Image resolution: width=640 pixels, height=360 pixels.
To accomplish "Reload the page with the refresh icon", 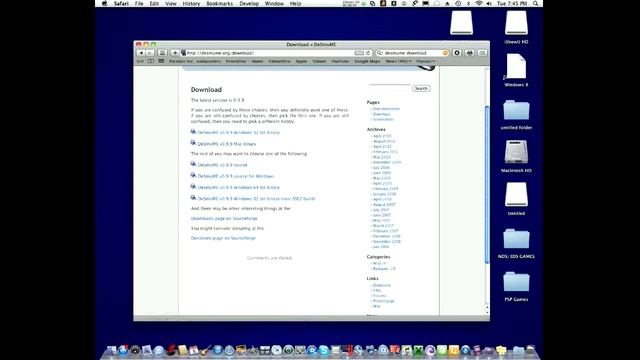I will pos(368,53).
